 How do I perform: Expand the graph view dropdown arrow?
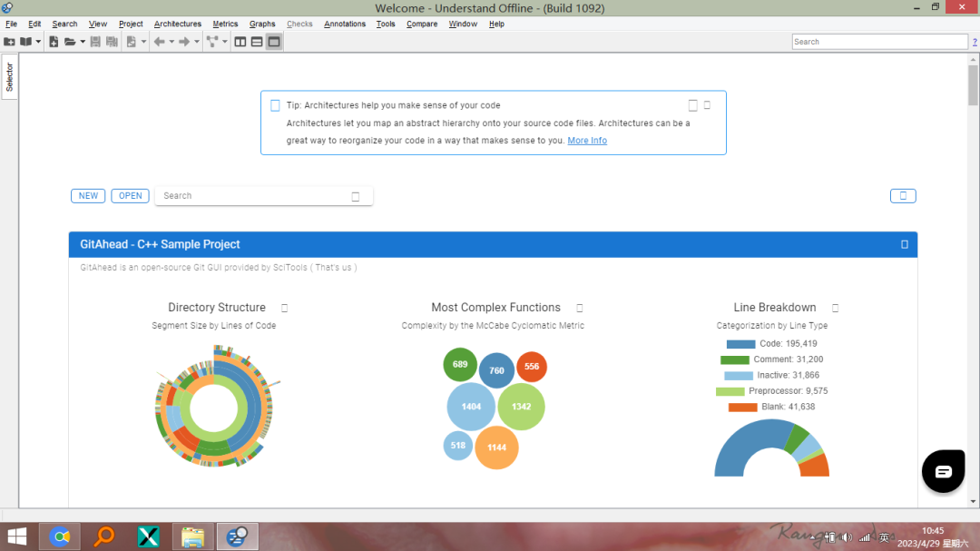[224, 42]
